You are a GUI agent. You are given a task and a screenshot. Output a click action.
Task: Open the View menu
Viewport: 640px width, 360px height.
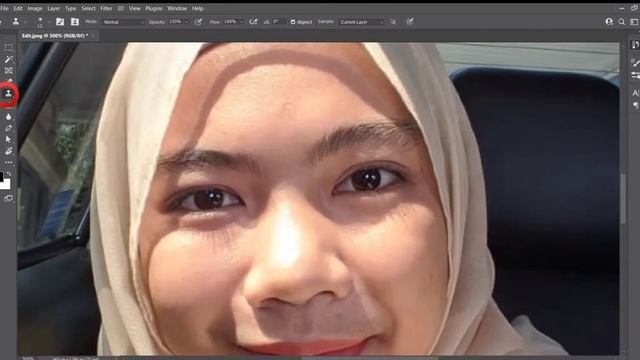click(134, 8)
